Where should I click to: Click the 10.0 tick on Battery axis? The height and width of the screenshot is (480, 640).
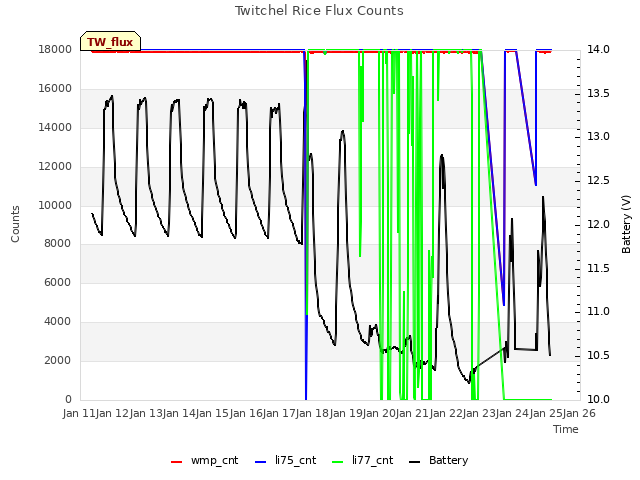[598, 399]
